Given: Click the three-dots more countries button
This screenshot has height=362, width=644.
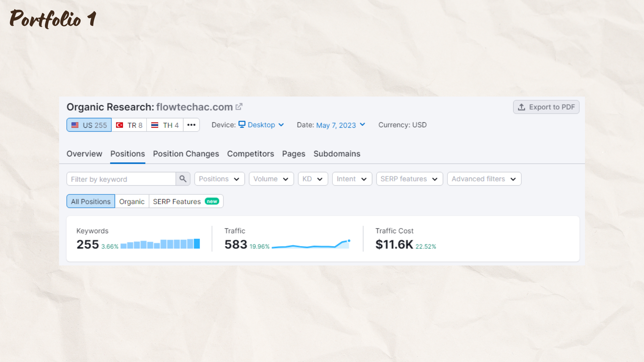Looking at the screenshot, I should [x=191, y=125].
